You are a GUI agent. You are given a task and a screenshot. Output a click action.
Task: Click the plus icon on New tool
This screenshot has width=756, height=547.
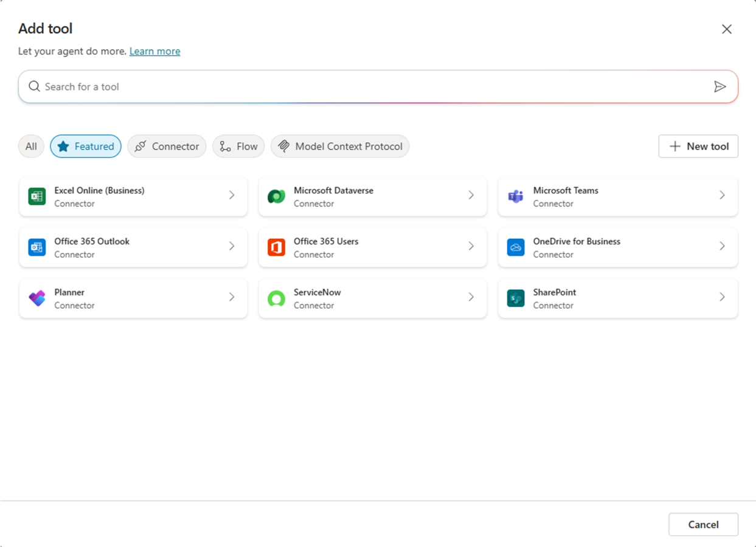tap(675, 146)
